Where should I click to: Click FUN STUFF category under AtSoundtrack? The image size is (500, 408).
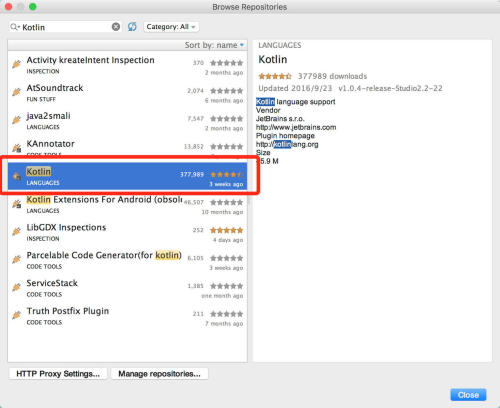tap(41, 99)
